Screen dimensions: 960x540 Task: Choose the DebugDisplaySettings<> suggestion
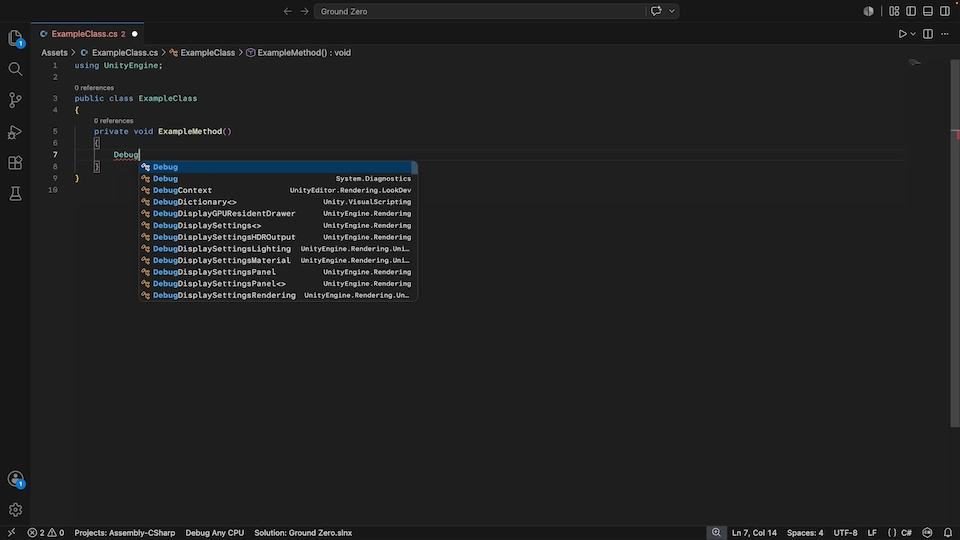point(278,225)
